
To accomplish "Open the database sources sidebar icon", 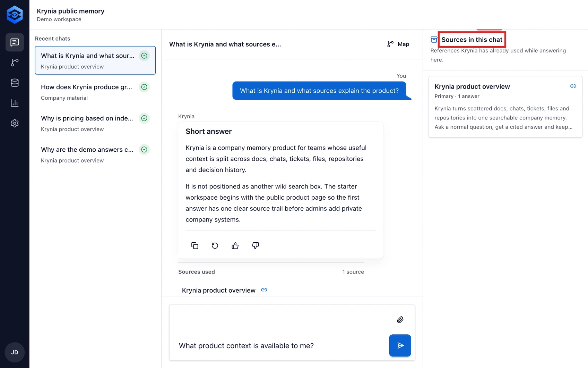I will (15, 83).
